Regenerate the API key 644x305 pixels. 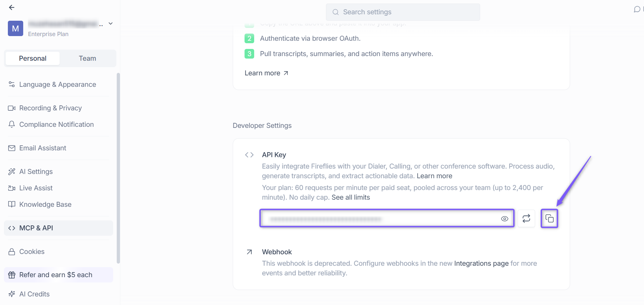pos(526,219)
